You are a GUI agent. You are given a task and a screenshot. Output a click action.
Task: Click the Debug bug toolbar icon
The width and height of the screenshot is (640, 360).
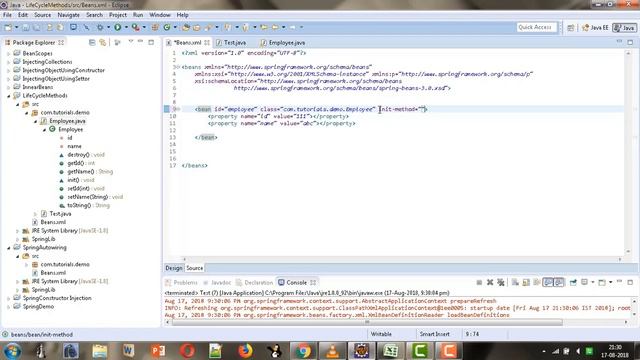(100, 27)
